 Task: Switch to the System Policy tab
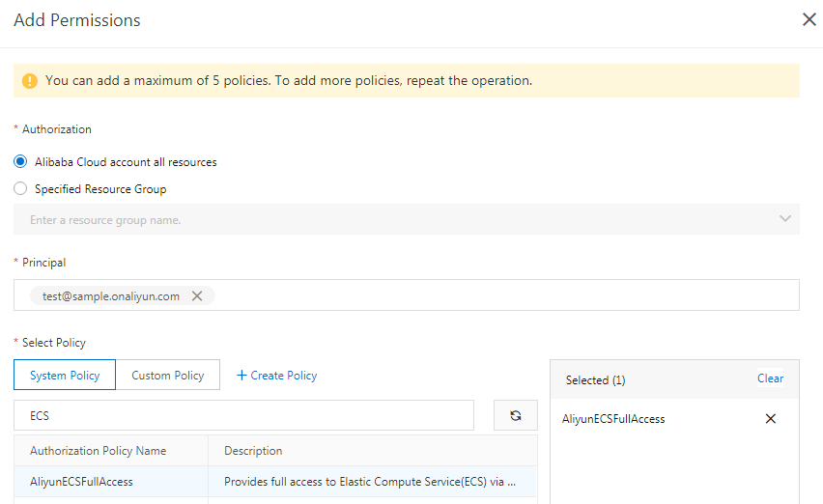coord(65,375)
